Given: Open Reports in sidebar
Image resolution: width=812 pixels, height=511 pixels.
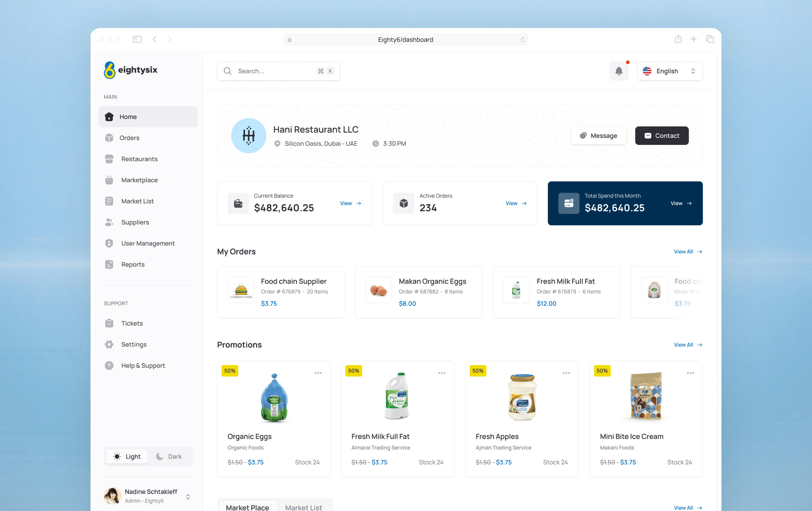Looking at the screenshot, I should point(148,264).
